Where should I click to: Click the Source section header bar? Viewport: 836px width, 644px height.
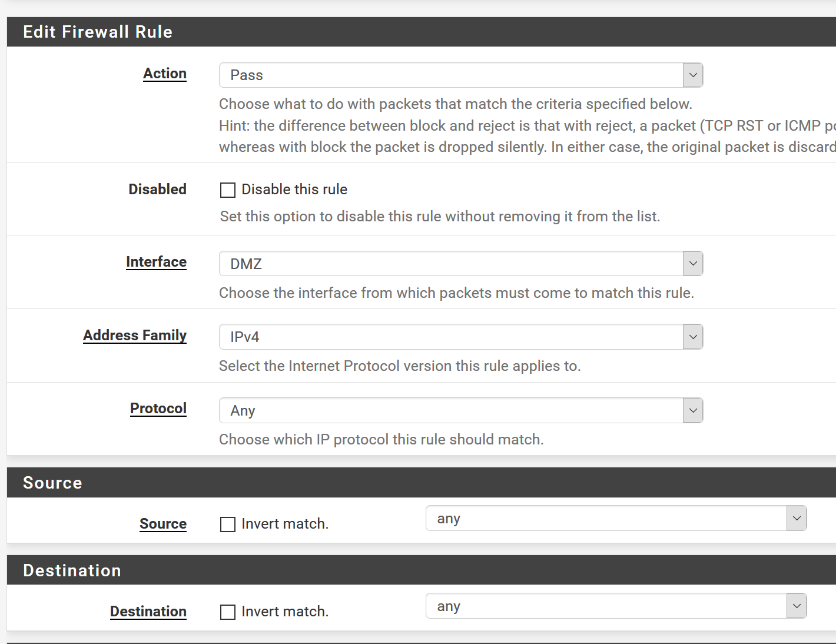coord(52,483)
